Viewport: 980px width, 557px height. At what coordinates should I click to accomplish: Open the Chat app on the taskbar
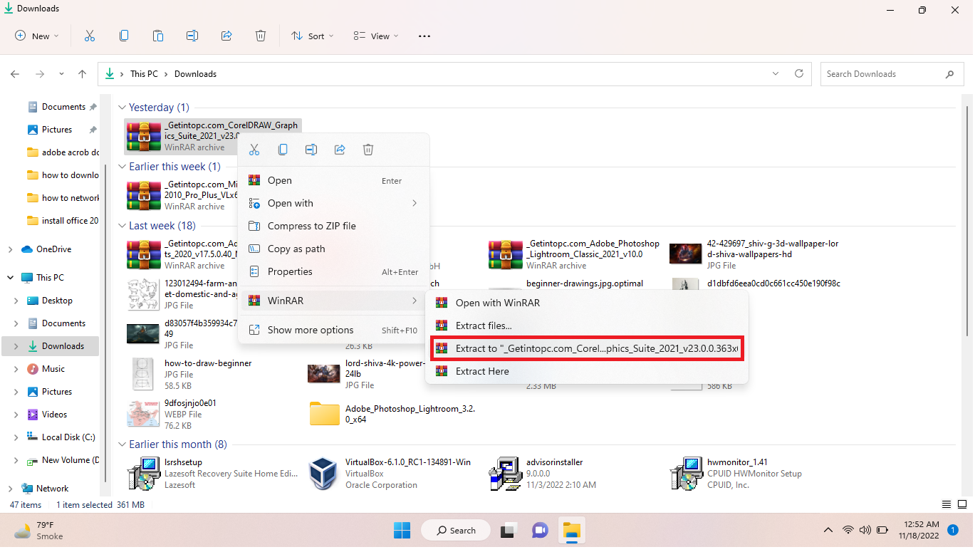(540, 531)
